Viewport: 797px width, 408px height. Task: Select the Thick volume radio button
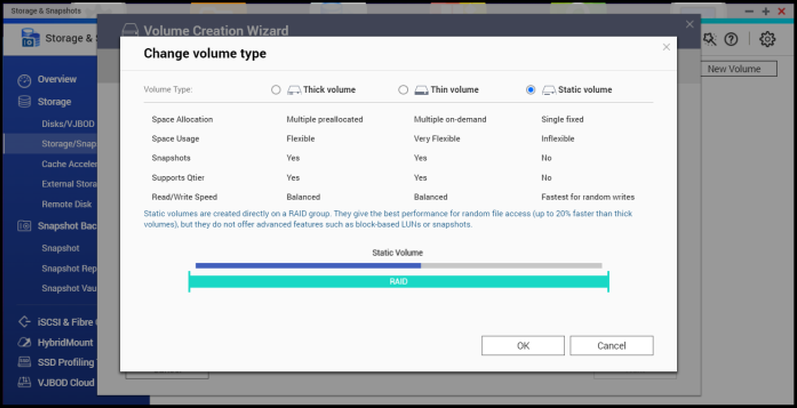point(275,90)
